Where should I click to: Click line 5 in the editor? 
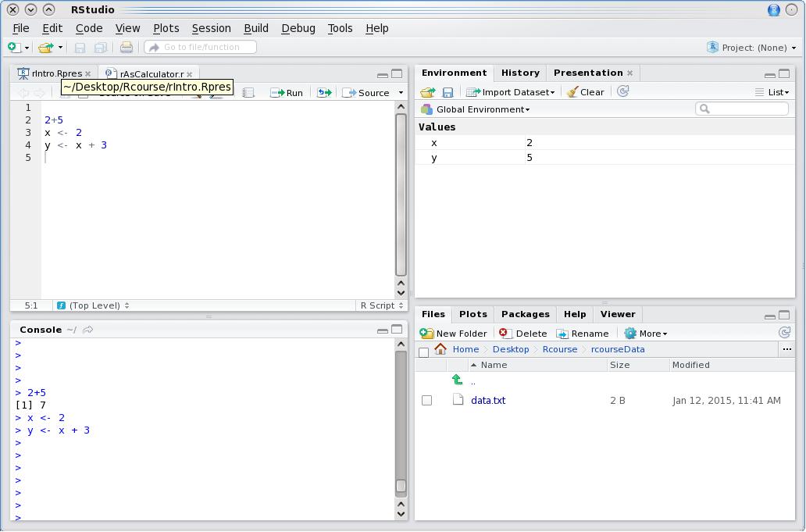(x=219, y=157)
